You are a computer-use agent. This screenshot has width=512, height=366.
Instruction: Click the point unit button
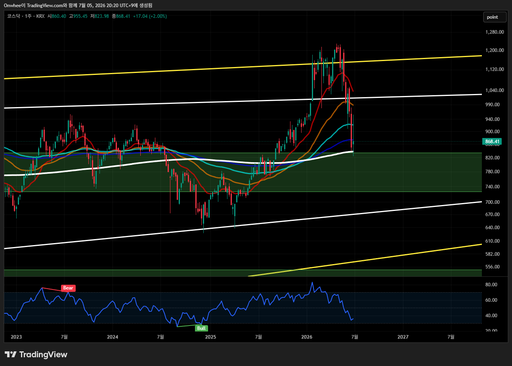pos(494,17)
